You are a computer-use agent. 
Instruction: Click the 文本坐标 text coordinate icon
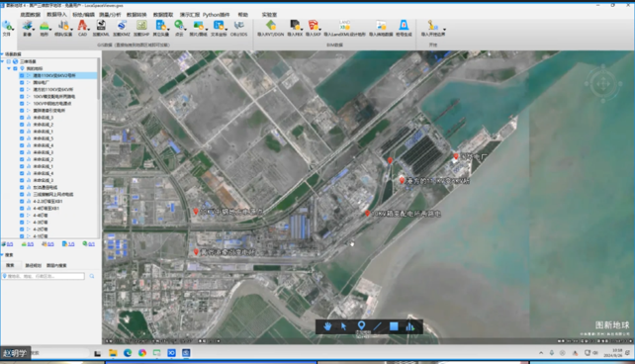(x=219, y=26)
